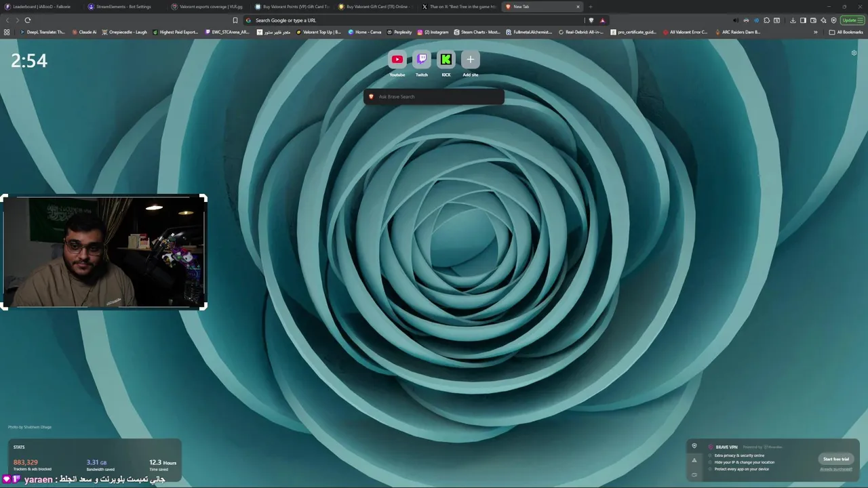Image resolution: width=868 pixels, height=488 pixels.
Task: Click the browser back arrow
Action: 7,20
